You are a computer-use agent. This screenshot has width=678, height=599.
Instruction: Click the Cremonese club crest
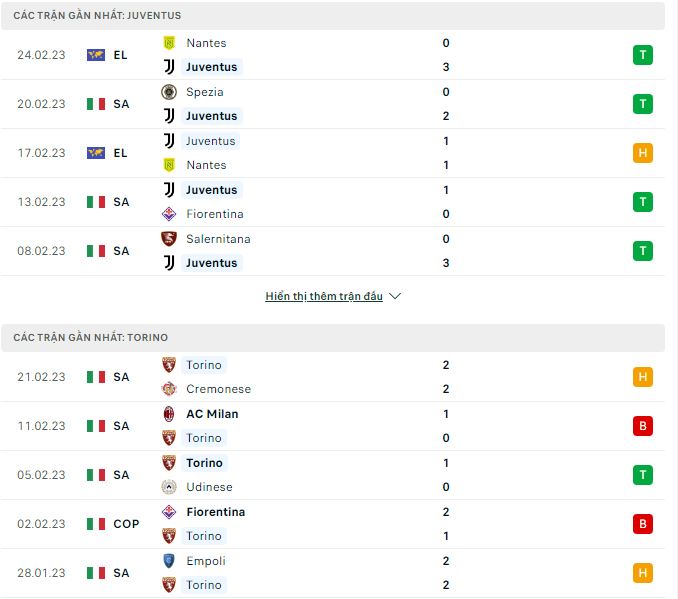(169, 389)
